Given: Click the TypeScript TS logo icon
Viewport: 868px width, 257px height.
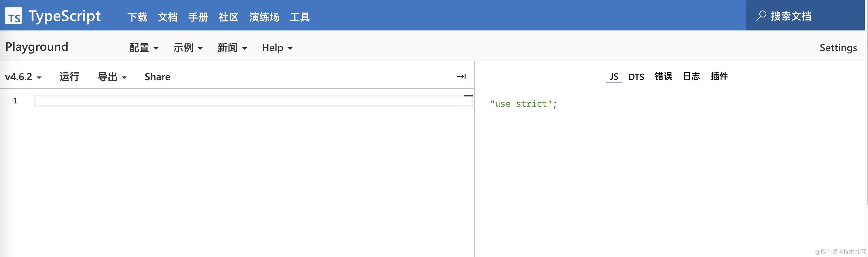Looking at the screenshot, I should tap(13, 16).
